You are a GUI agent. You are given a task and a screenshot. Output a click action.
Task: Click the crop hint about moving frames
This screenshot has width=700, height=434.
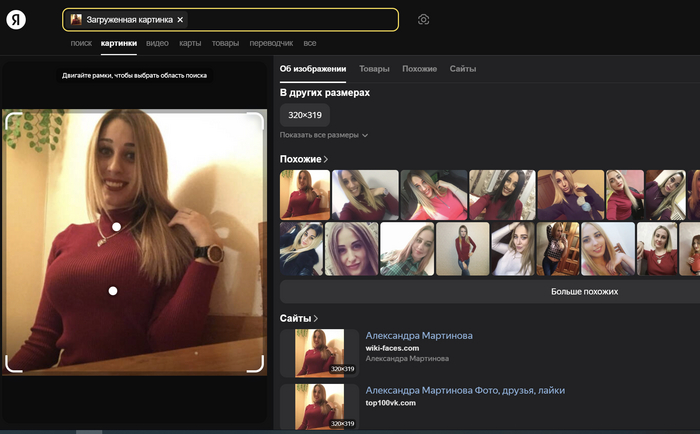coord(134,75)
